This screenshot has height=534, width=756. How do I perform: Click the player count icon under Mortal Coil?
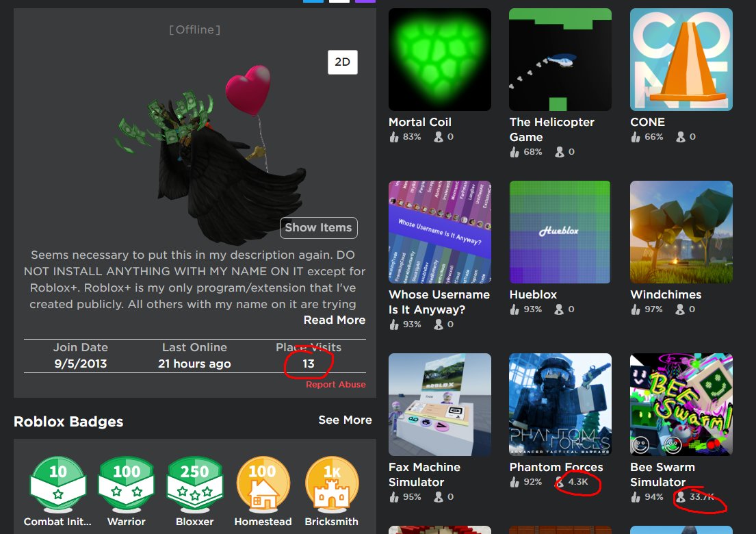point(439,137)
